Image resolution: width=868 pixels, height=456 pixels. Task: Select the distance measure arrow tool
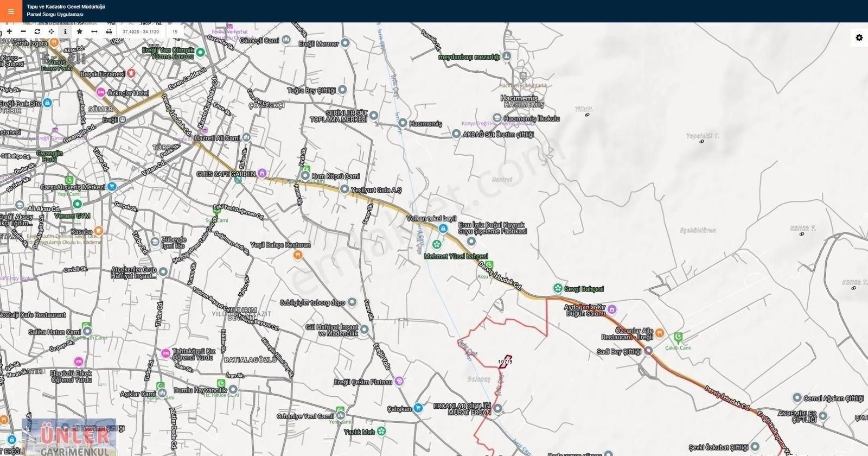click(x=94, y=31)
